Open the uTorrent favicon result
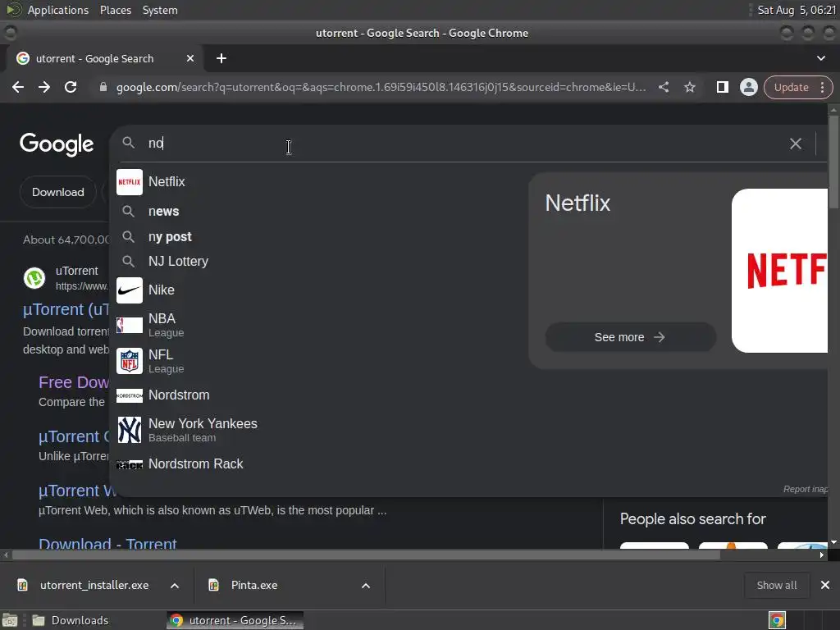The height and width of the screenshot is (630, 840). pyautogui.click(x=34, y=278)
